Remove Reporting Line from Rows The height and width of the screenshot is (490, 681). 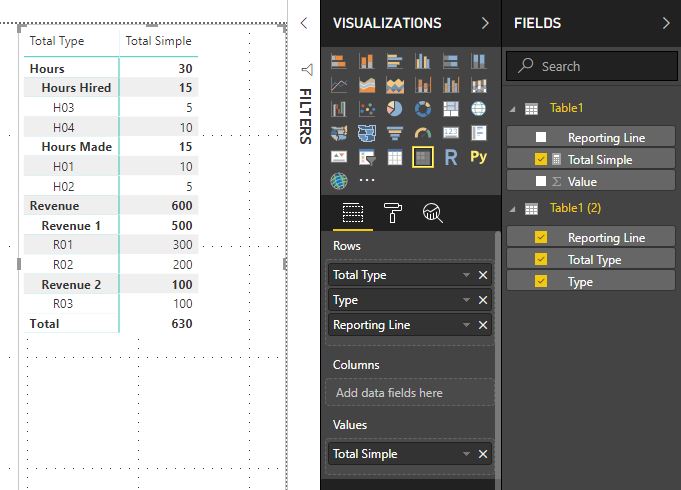point(483,325)
